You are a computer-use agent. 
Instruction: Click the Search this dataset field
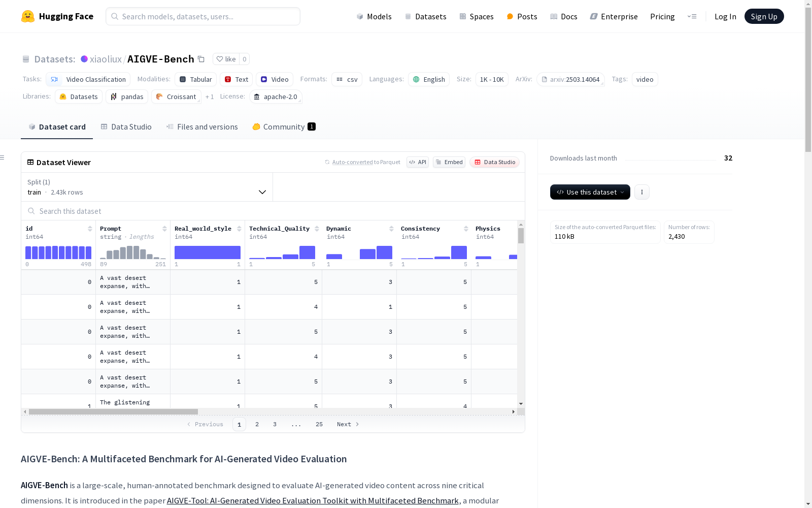273,211
